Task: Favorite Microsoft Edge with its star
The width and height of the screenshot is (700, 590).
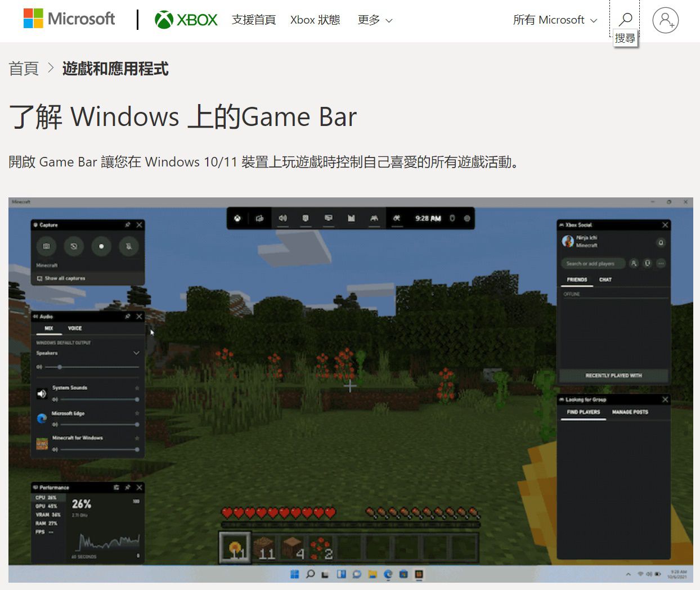Action: (137, 413)
